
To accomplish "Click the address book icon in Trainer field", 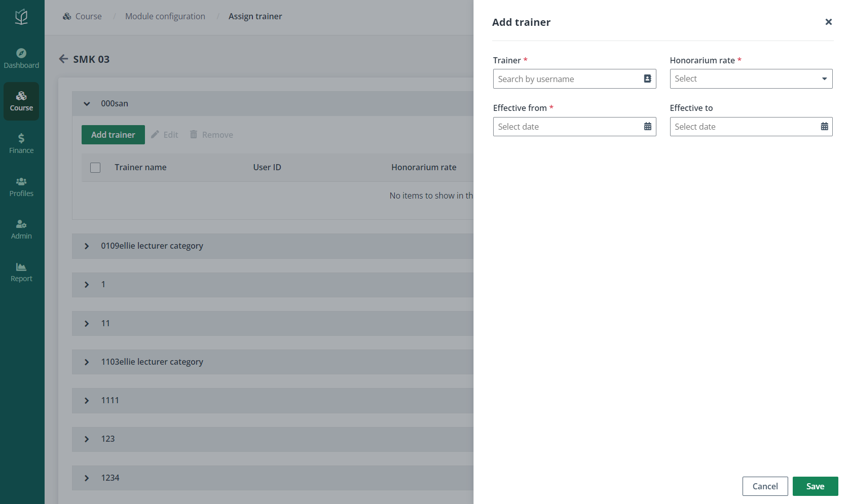I will point(647,79).
